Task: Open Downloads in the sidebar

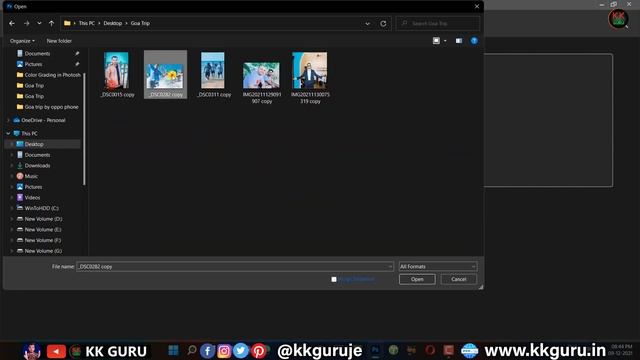Action: (37, 165)
